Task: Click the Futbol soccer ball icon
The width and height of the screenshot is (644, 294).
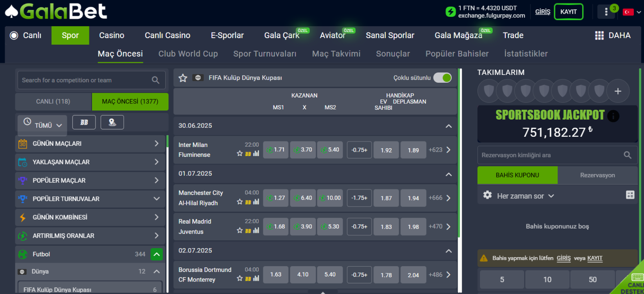Action: tap(23, 254)
